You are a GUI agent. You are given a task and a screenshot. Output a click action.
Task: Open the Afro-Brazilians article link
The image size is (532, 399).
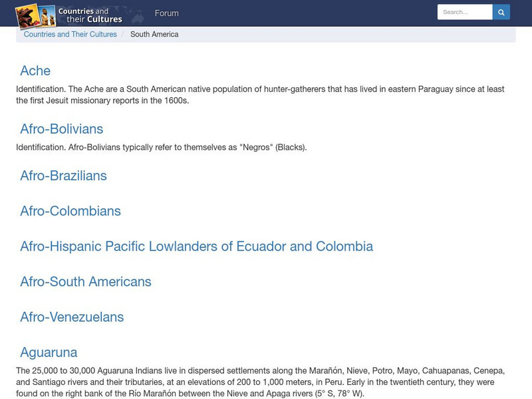tap(63, 176)
